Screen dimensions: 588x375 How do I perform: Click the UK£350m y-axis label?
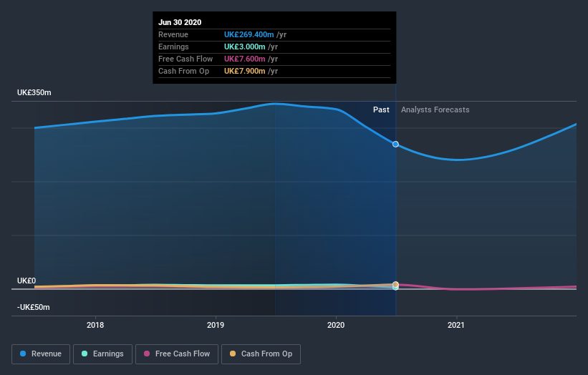(34, 92)
